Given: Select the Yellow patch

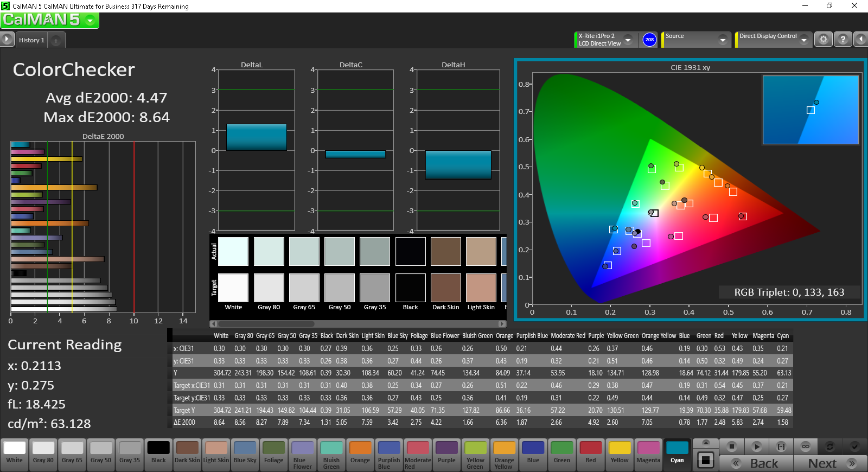Looking at the screenshot, I should (620, 455).
